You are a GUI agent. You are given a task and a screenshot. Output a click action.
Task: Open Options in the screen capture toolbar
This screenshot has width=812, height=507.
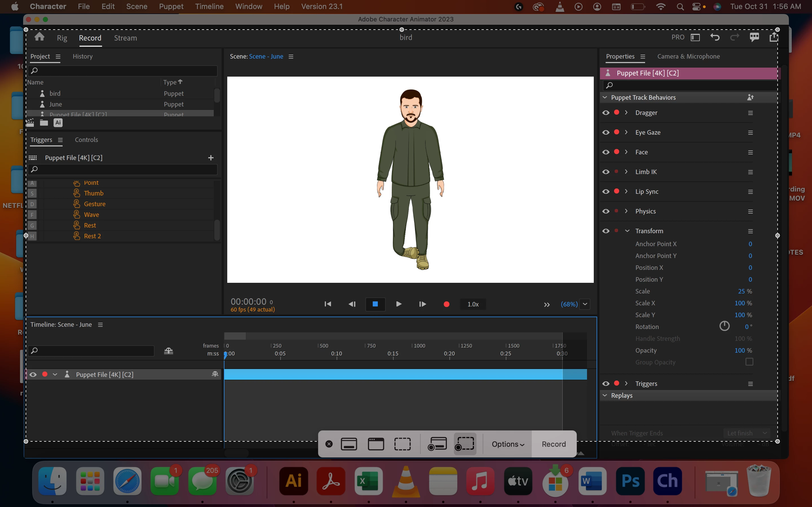(508, 444)
